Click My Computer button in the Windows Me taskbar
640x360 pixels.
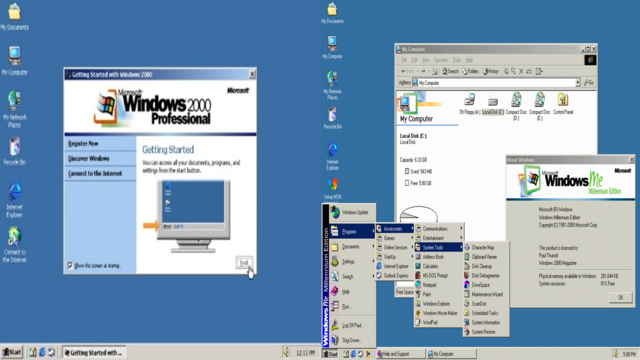(451, 354)
